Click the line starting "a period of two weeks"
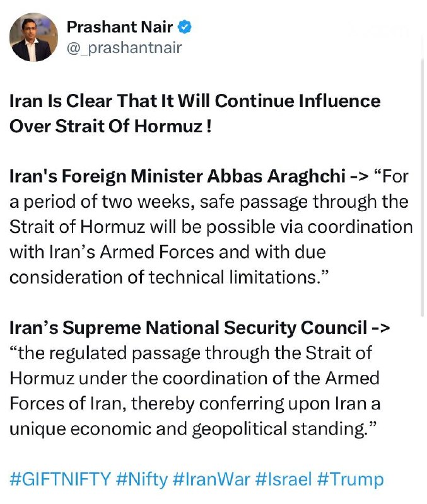This screenshot has height=504, width=427. tap(209, 202)
